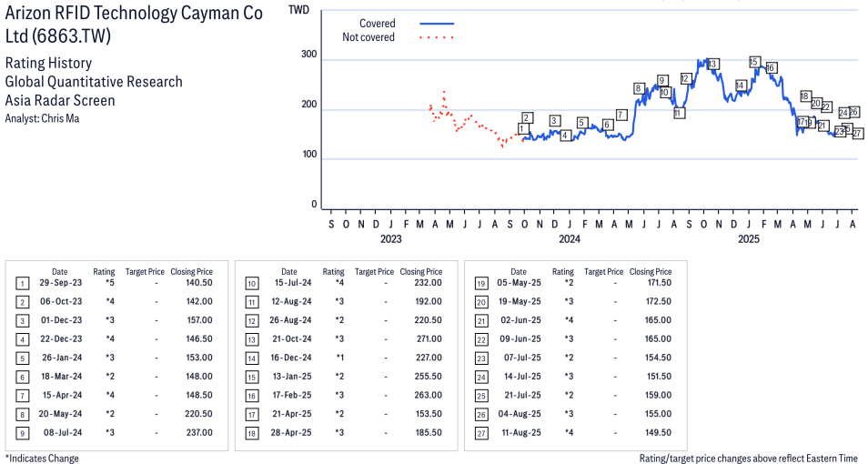
Task: Click rating *1 in 16-Dec-24 row
Action: click(339, 358)
